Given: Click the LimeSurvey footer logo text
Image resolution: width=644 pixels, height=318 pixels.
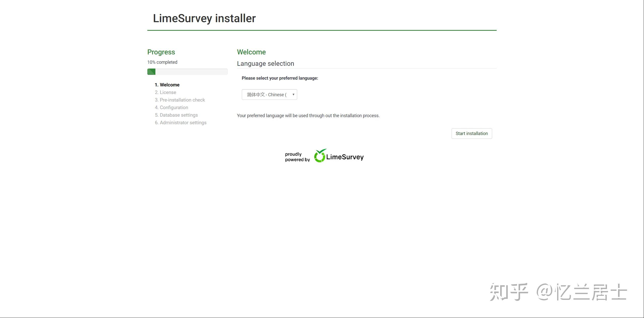Looking at the screenshot, I should (345, 157).
